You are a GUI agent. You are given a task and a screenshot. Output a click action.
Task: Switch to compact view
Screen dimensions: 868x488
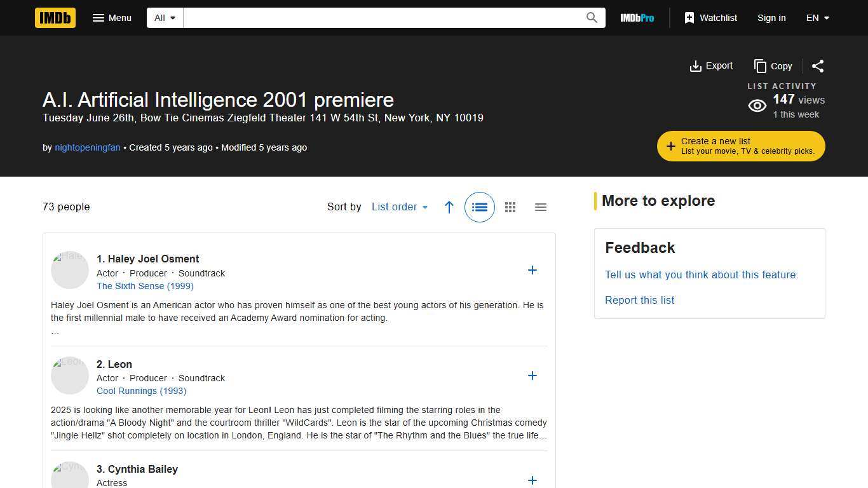[541, 207]
